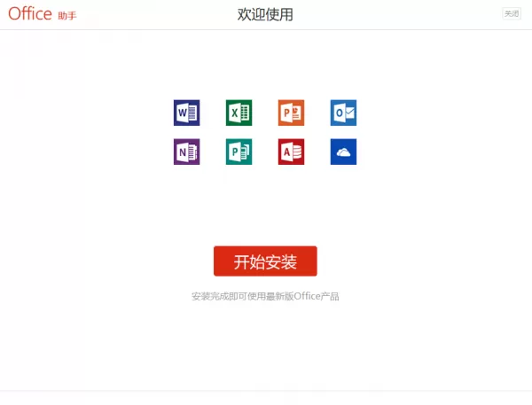Click the purple OneNote icon
Viewport: 532px width, 405px height.
pos(186,152)
